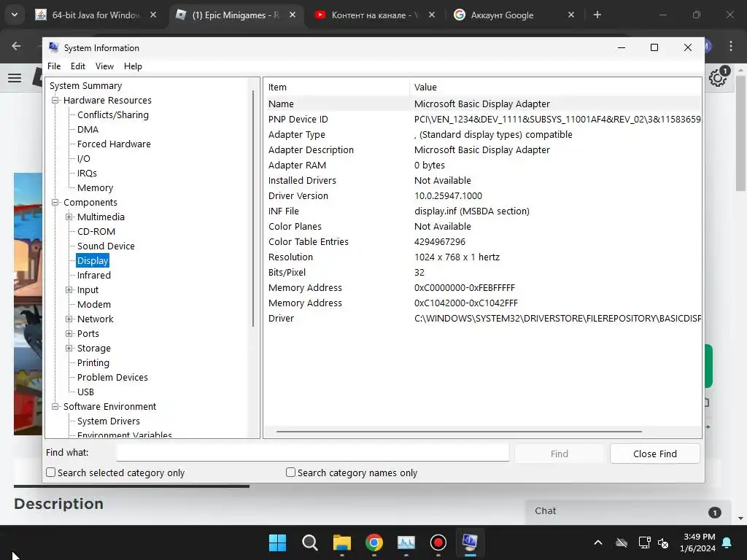This screenshot has width=747, height=560.
Task: Expand the Input node
Action: pos(69,290)
